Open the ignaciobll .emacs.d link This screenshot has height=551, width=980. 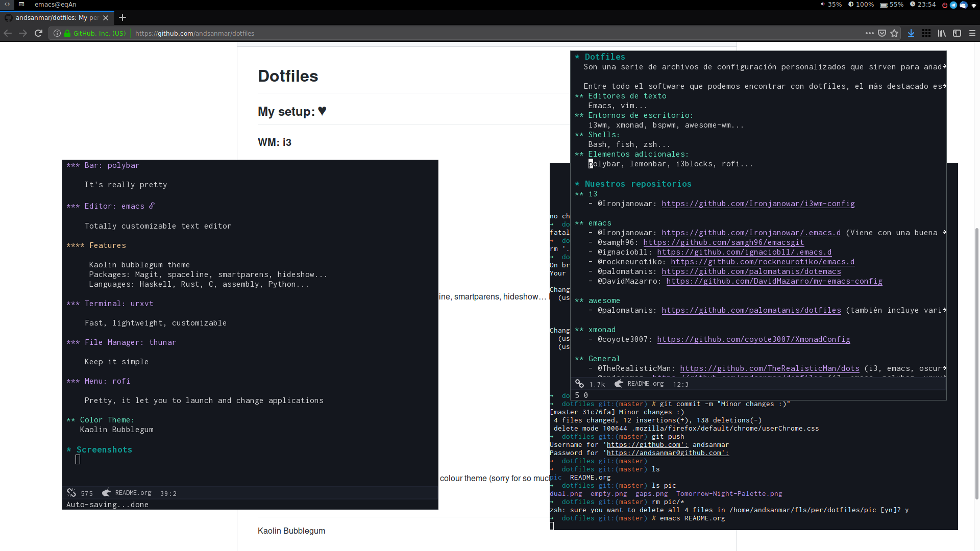744,252
